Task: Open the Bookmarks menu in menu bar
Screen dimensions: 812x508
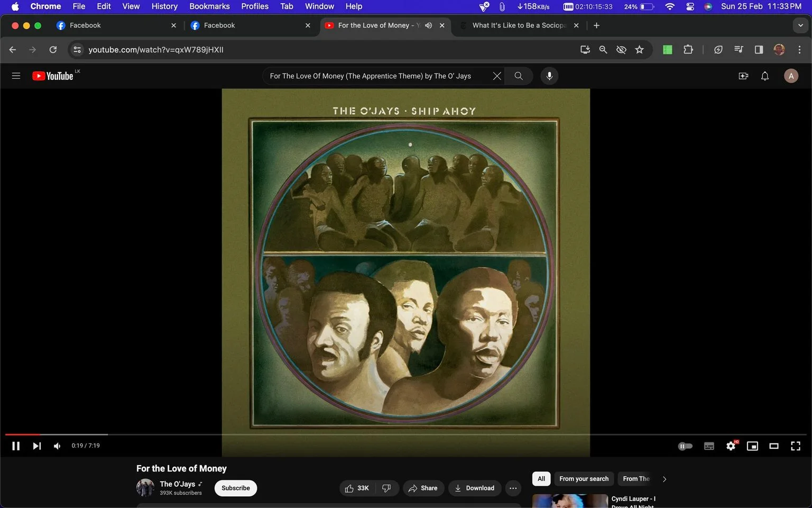Action: point(209,6)
